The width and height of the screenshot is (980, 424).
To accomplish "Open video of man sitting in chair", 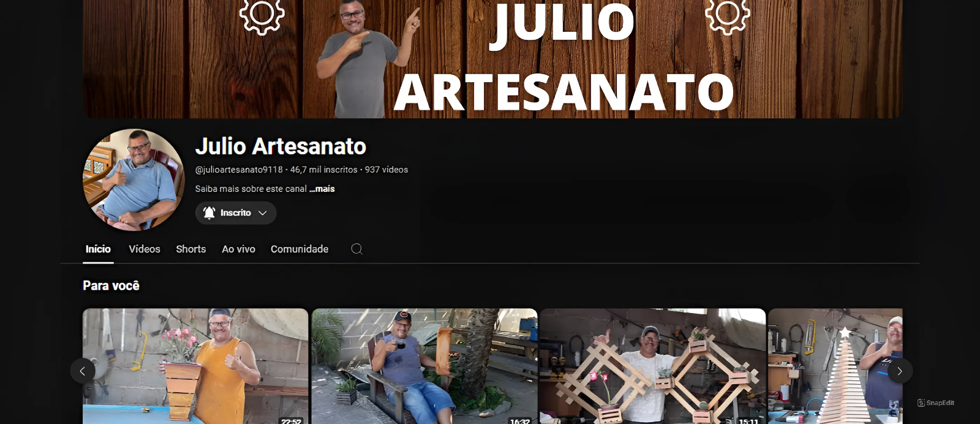I will pyautogui.click(x=424, y=365).
